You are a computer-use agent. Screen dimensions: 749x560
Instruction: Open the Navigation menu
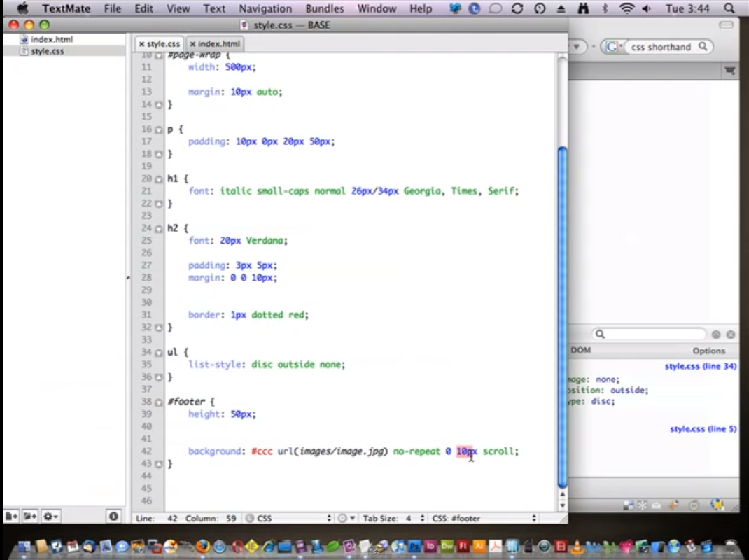click(x=265, y=9)
